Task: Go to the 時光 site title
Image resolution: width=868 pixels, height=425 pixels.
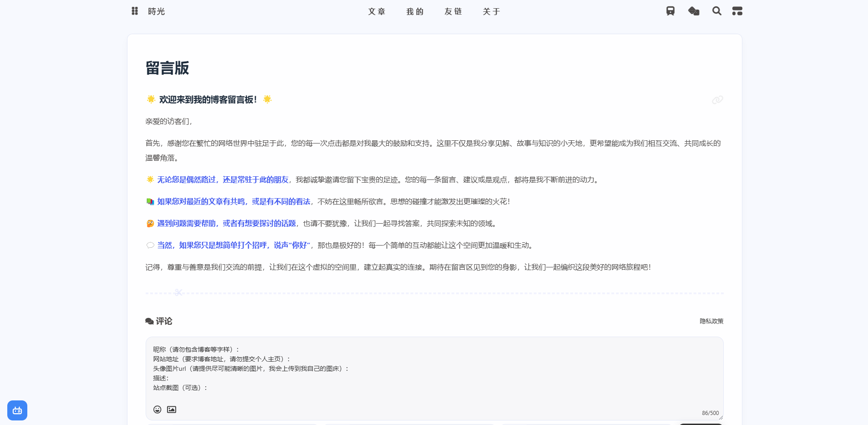Action: 156,11
